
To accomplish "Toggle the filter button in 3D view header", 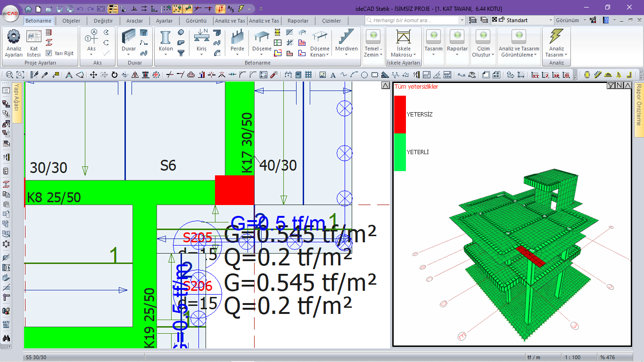I will [x=611, y=85].
